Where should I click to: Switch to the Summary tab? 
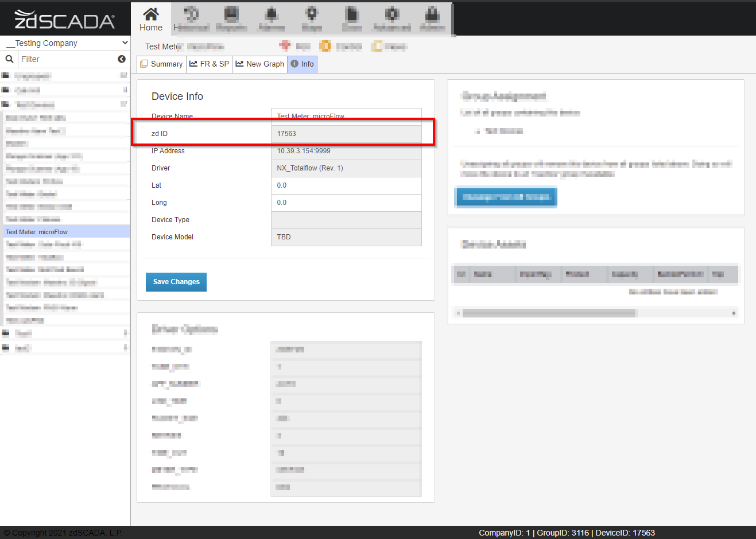[x=161, y=64]
